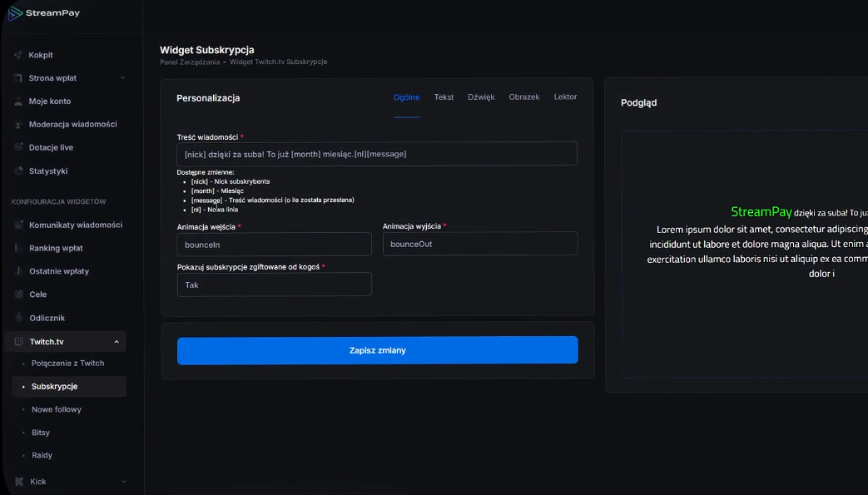
Task: Open Kokpit via its sidebar icon
Action: click(18, 55)
